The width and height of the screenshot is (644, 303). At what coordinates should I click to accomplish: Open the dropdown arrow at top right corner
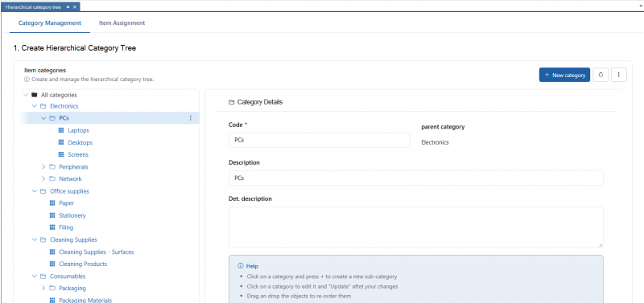[641, 6]
